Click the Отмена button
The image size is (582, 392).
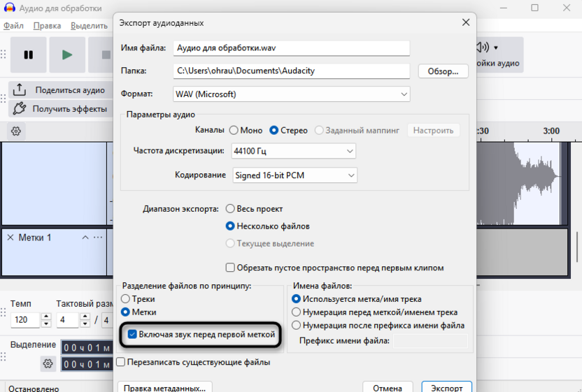coord(388,387)
